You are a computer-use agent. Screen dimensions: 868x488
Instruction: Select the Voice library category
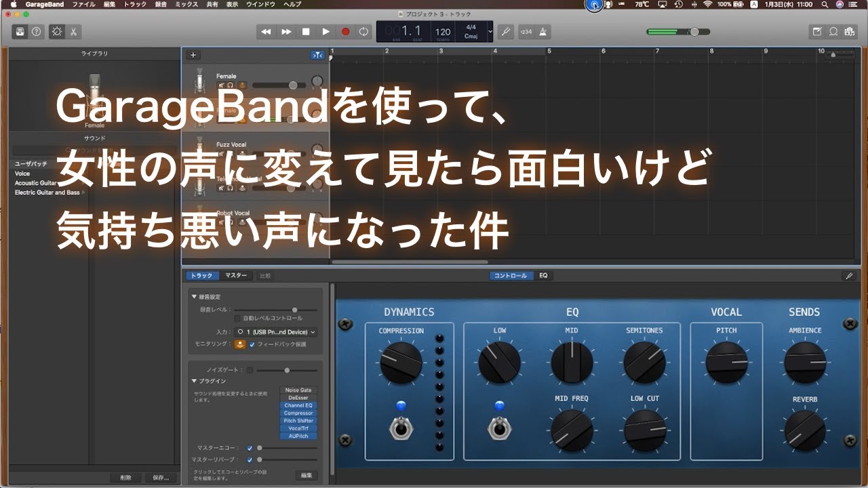click(x=22, y=174)
